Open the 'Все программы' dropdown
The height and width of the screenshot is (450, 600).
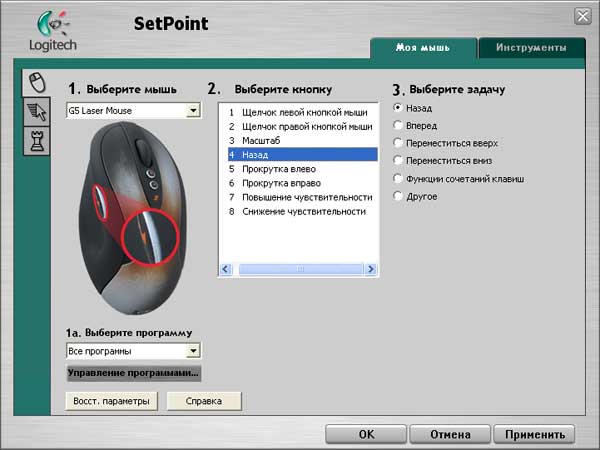[x=193, y=351]
